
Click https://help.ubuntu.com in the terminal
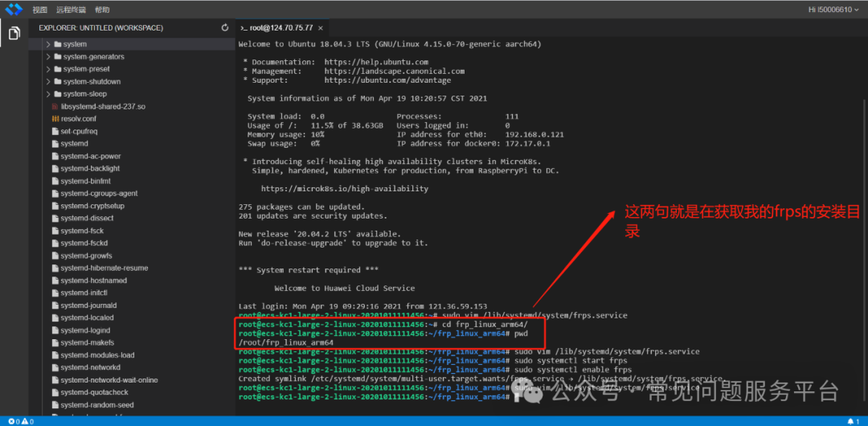point(376,62)
